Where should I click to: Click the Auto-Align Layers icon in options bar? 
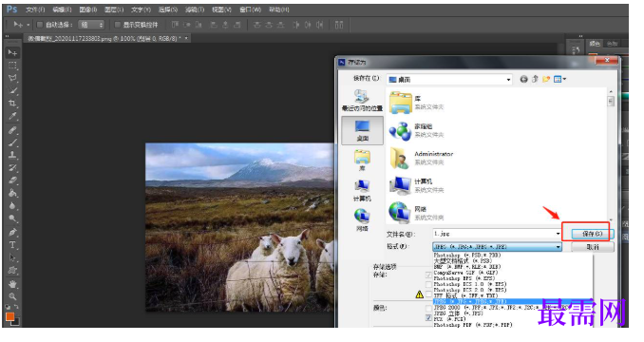pyautogui.click(x=339, y=25)
